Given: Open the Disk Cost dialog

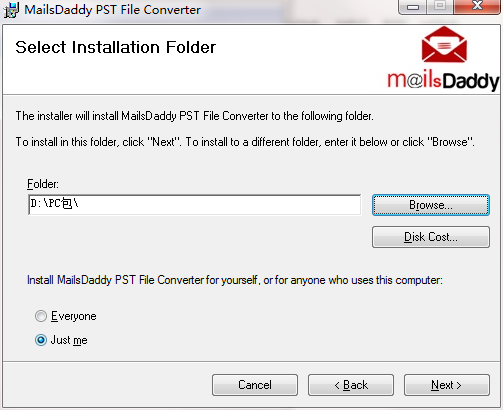Looking at the screenshot, I should coord(431,237).
